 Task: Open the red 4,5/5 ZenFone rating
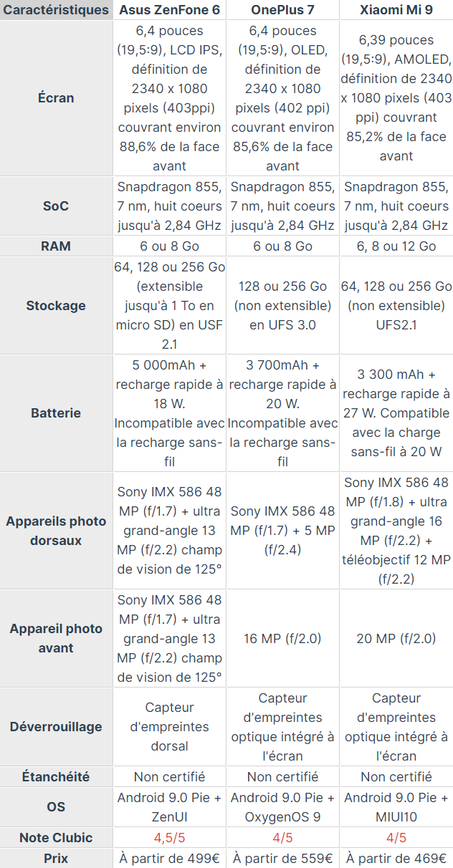(170, 837)
